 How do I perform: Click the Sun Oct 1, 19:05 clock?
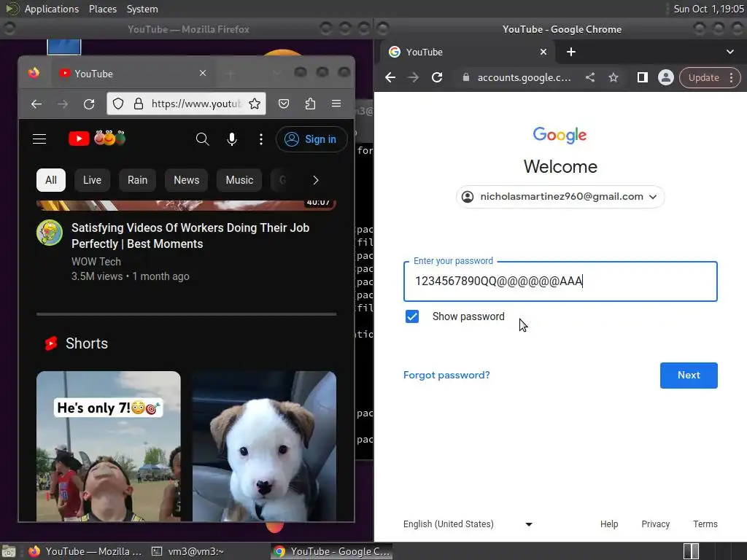point(708,9)
